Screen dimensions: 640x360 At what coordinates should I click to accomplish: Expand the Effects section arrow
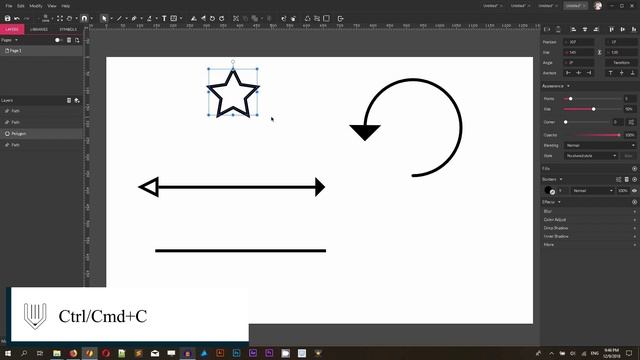pos(559,202)
